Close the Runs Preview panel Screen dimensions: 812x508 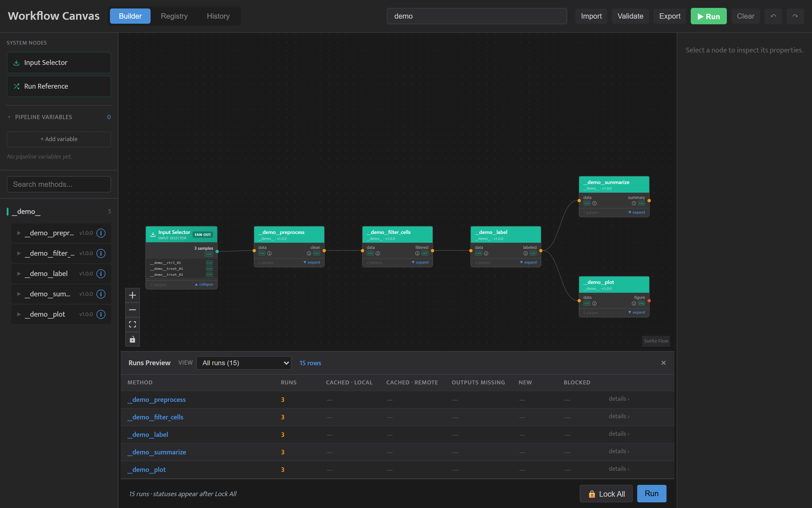[x=663, y=363]
